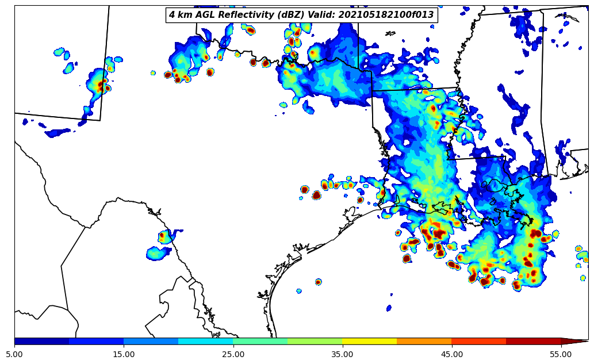Screen dimensions: 594x364
Task: Select the yellow 35–40 dBZ colorbar segment
Action: 369,341
